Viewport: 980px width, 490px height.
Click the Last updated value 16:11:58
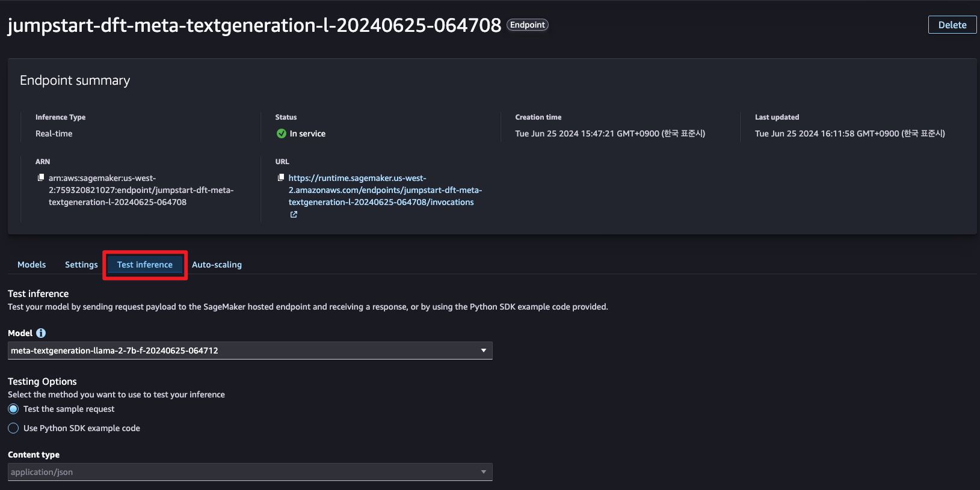pos(850,133)
